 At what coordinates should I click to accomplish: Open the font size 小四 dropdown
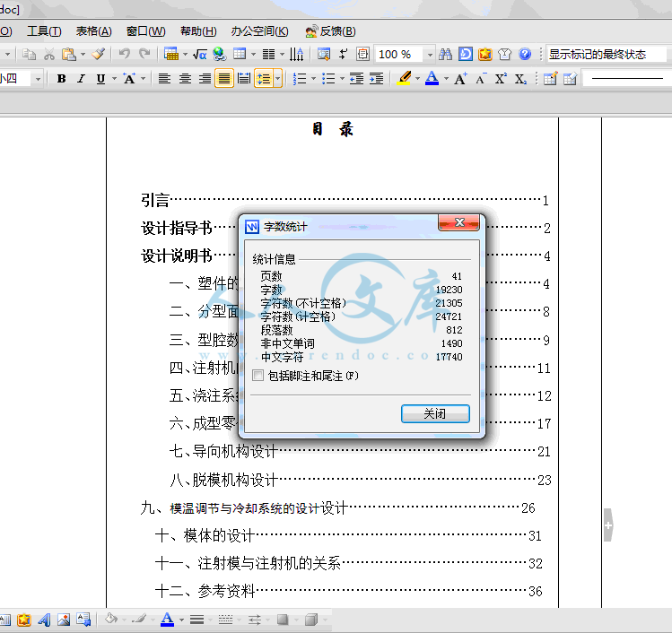(x=38, y=79)
